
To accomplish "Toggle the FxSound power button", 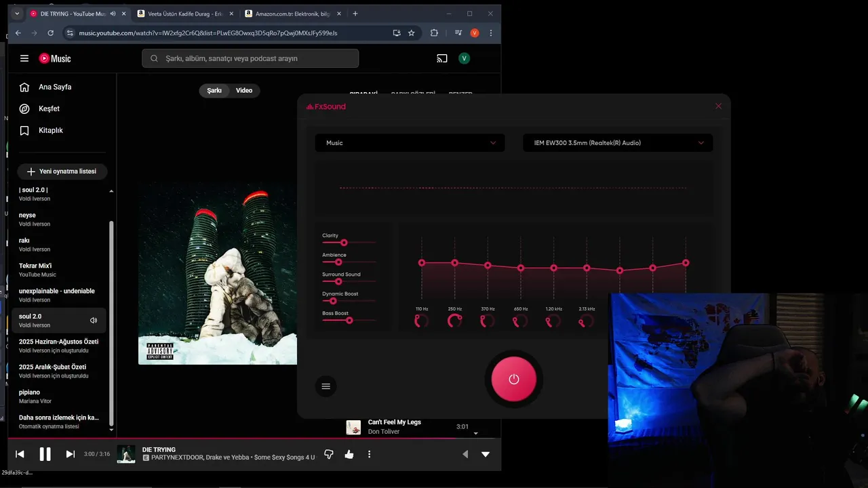I will click(x=513, y=379).
